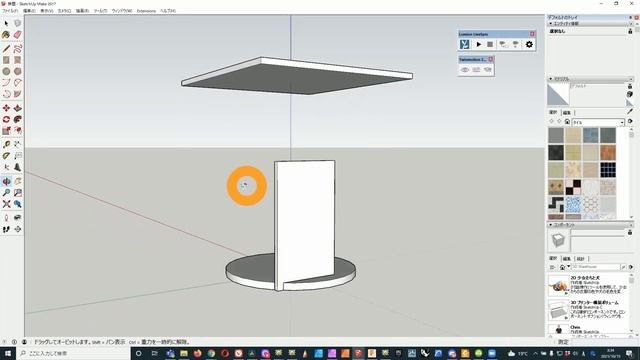Image resolution: width=640 pixels, height=360 pixels.
Task: Choose the Follow Me tool
Action: (17, 119)
